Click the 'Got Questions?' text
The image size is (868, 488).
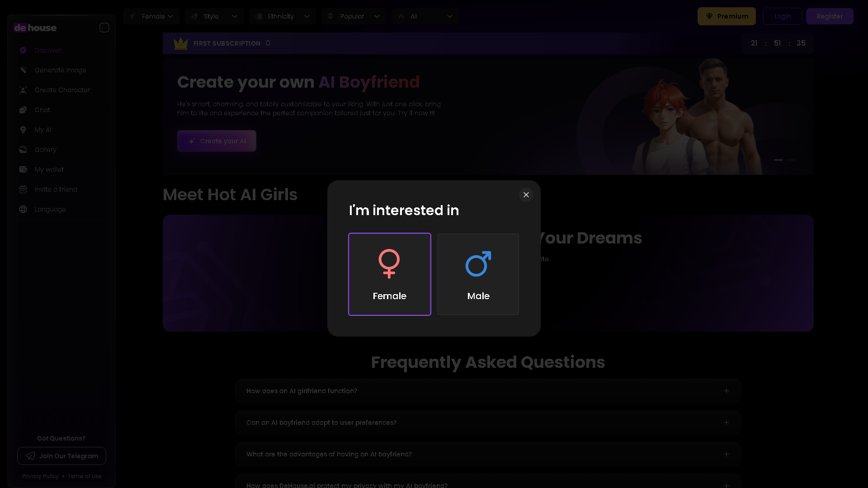(61, 438)
